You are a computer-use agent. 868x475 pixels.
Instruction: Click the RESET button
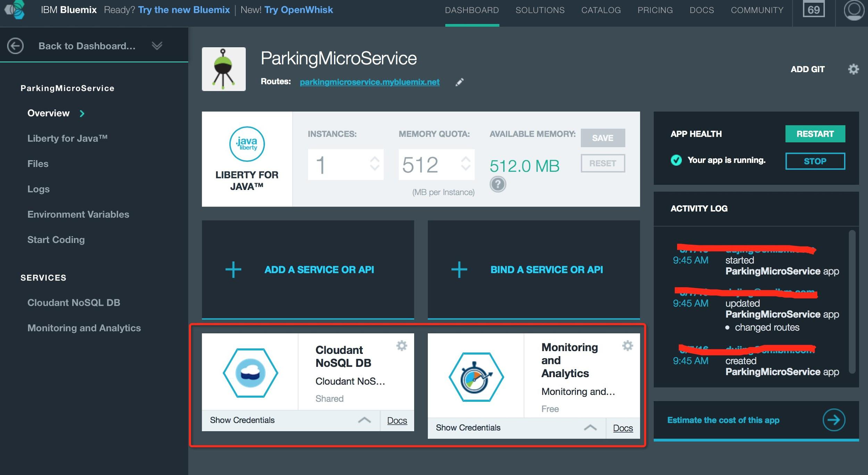pos(603,163)
